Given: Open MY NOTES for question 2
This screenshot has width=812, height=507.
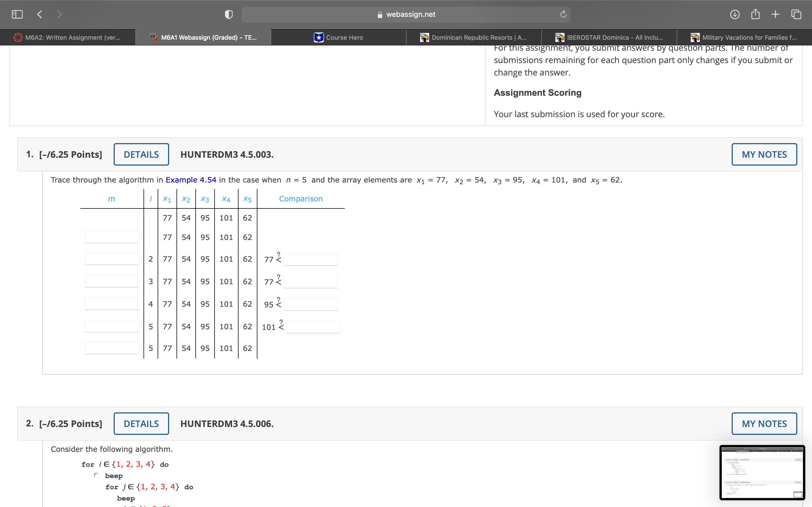Looking at the screenshot, I should point(764,424).
